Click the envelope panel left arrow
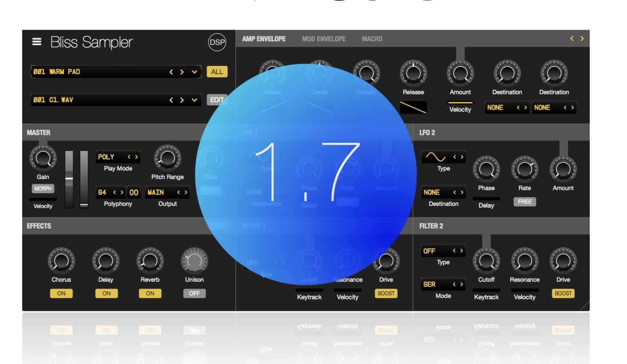 [572, 39]
